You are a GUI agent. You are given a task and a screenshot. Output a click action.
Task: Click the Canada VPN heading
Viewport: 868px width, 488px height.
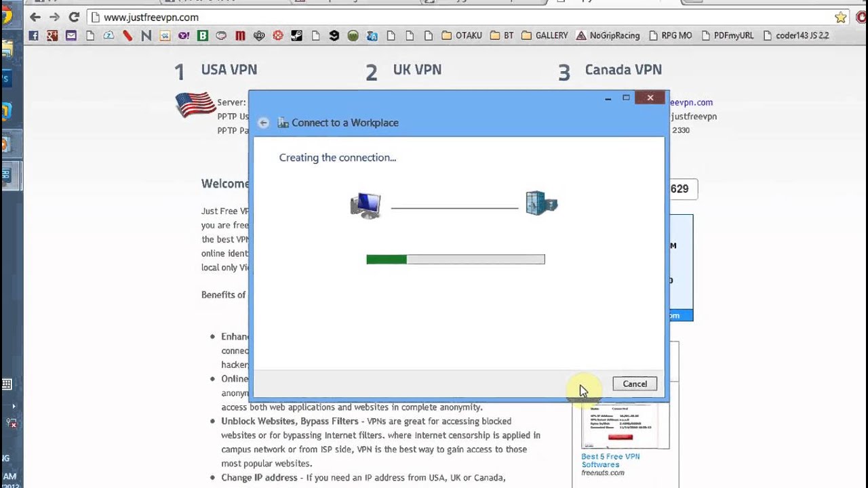click(623, 70)
